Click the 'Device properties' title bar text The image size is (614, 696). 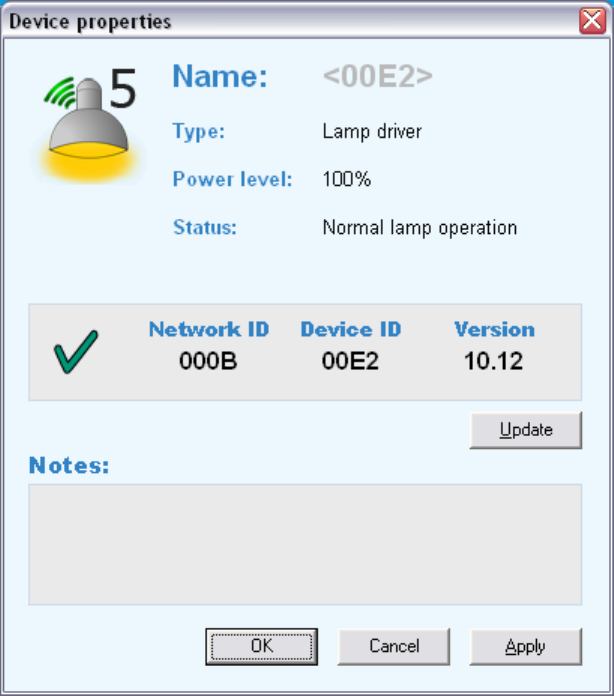(90, 22)
